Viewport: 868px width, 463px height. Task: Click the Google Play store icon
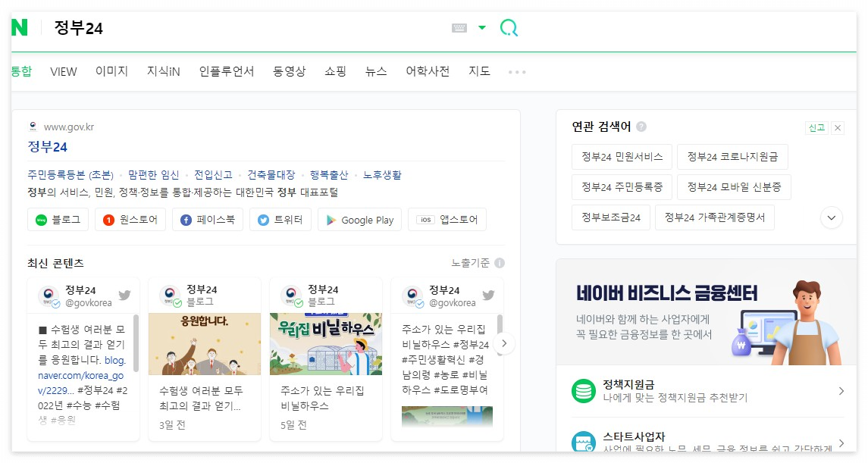click(331, 220)
